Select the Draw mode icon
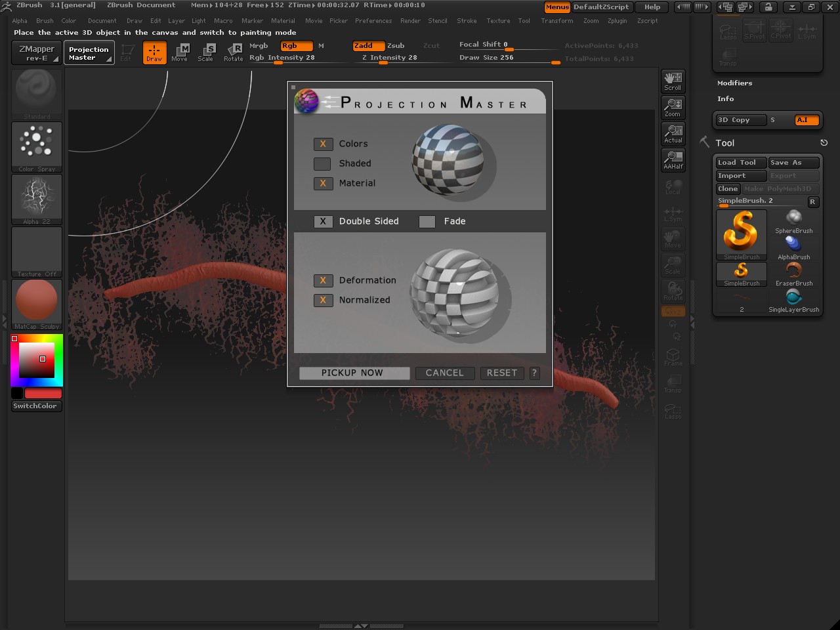Image resolution: width=840 pixels, height=630 pixels. coord(154,52)
